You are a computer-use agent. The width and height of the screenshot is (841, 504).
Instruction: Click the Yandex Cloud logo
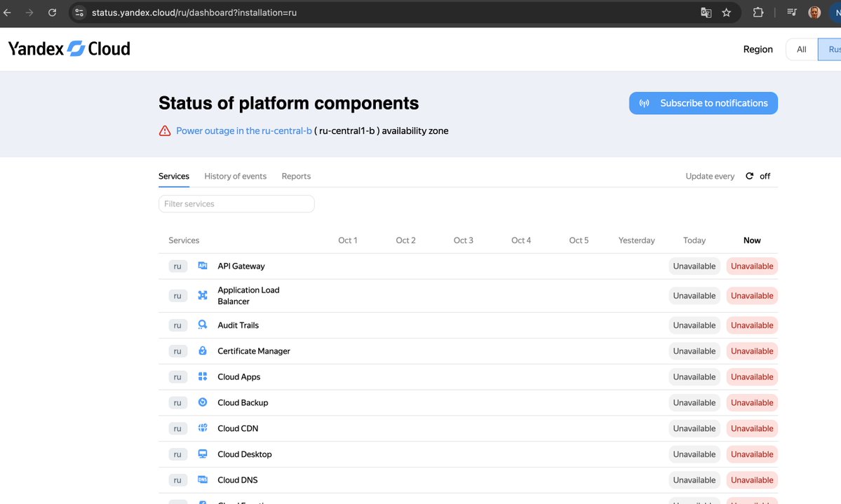[x=69, y=49]
